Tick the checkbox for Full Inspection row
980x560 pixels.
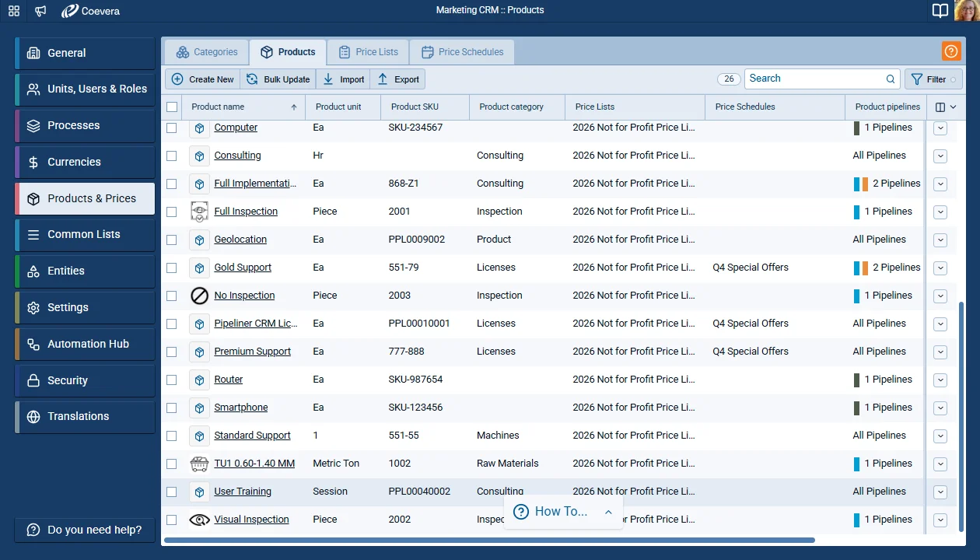[172, 212]
